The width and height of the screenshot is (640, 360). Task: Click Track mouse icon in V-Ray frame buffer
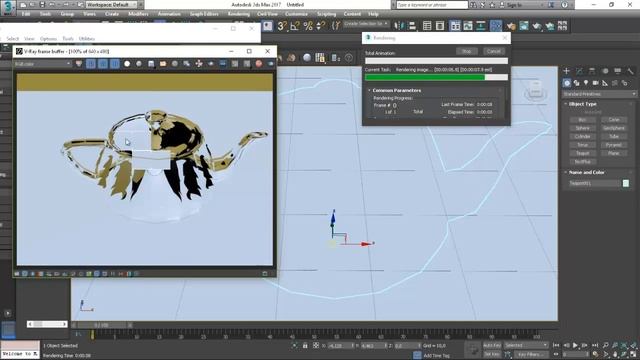click(199, 64)
